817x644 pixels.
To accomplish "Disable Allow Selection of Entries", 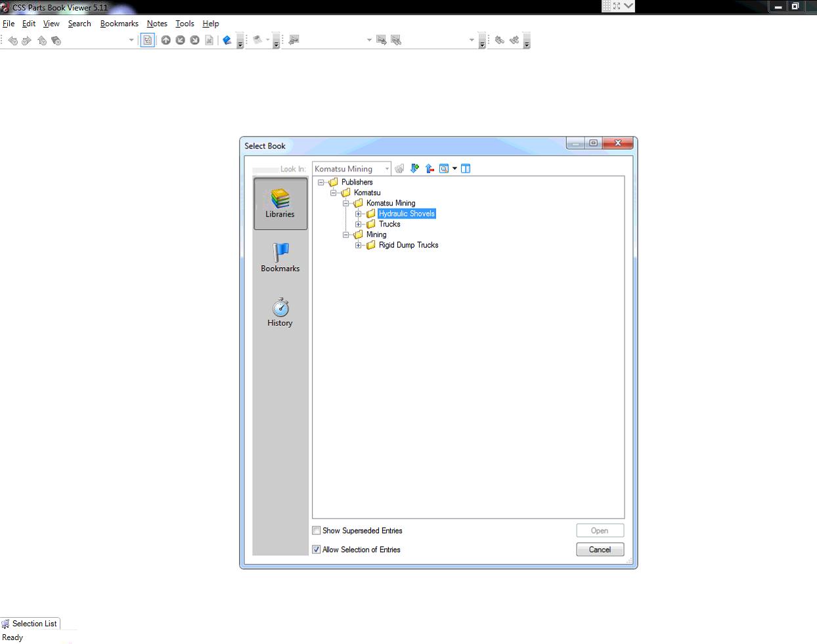I will 316,549.
